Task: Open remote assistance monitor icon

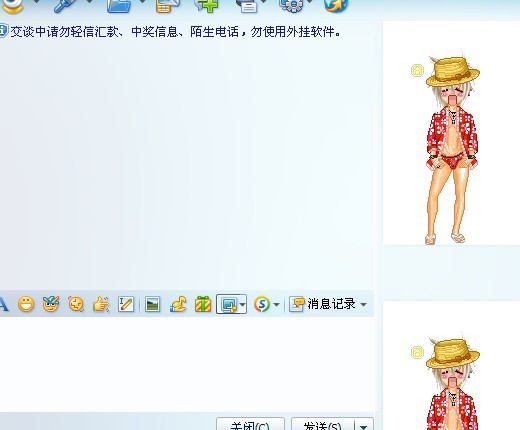Action: (x=247, y=6)
